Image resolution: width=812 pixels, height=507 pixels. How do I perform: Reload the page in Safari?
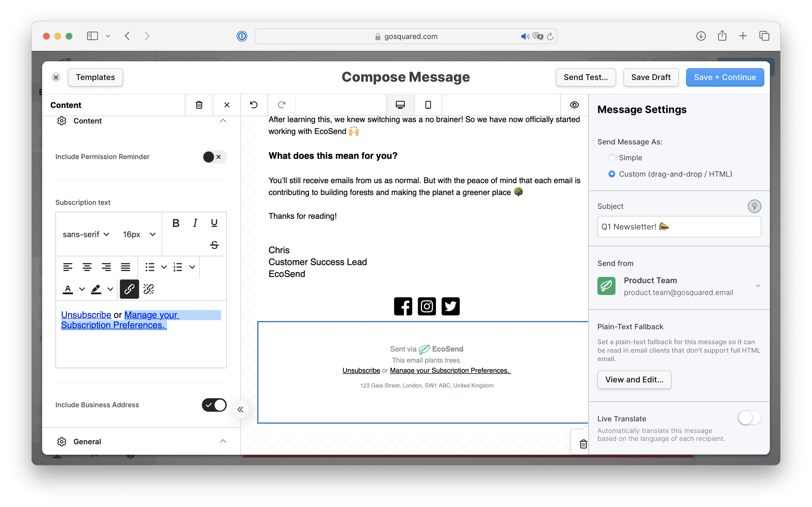point(550,36)
